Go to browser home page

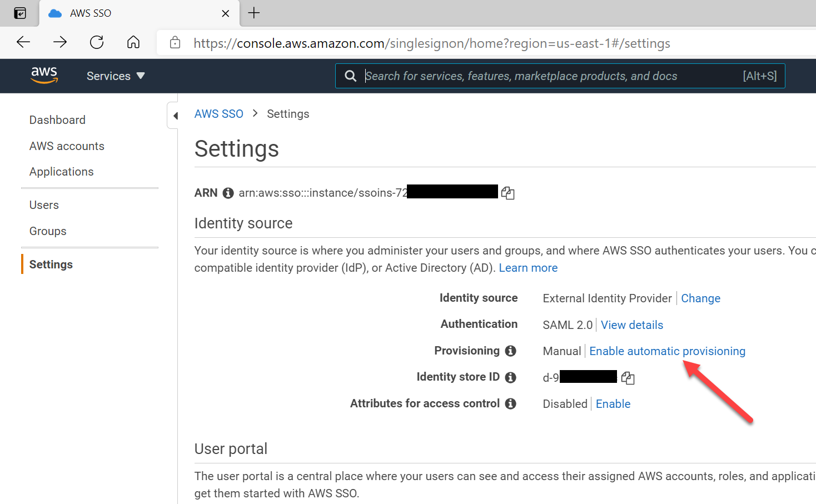point(133,42)
